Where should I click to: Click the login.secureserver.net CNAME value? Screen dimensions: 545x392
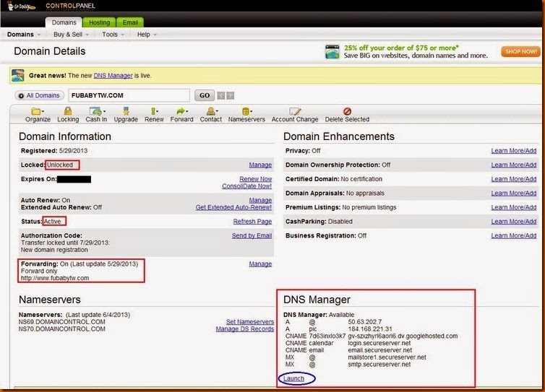379,343
